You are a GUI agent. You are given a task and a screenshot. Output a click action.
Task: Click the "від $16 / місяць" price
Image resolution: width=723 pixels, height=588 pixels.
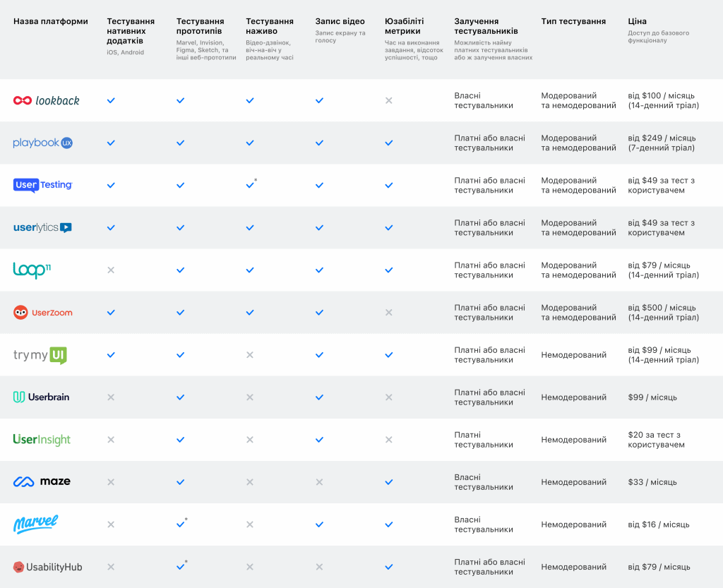659,524
